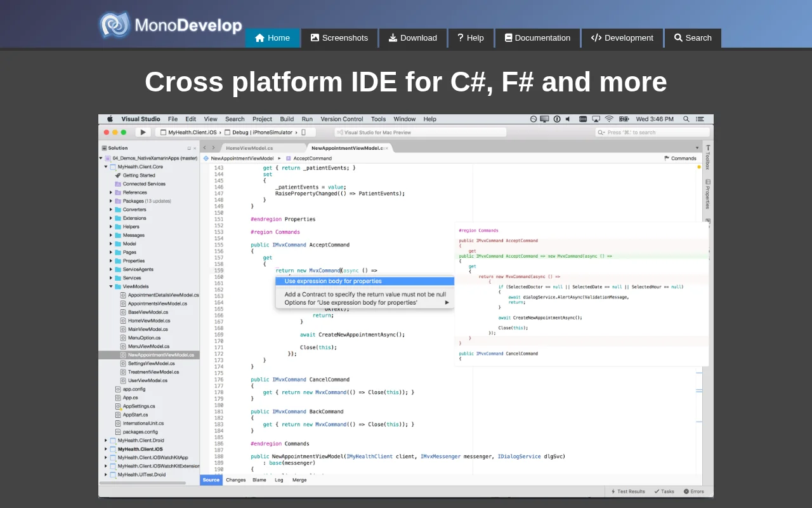The width and height of the screenshot is (812, 508).
Task: Select Connected Services in solution tree
Action: click(x=140, y=184)
